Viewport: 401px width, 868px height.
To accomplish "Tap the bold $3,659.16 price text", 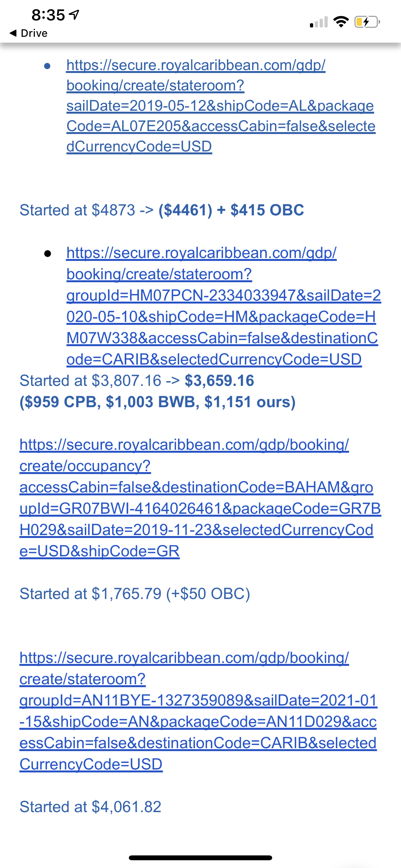I will [219, 380].
